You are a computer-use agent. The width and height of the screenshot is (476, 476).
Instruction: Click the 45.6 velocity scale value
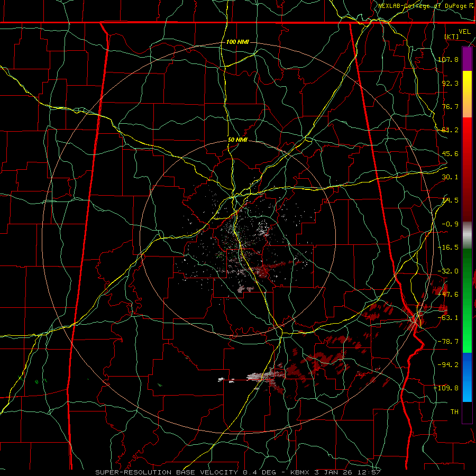point(450,153)
